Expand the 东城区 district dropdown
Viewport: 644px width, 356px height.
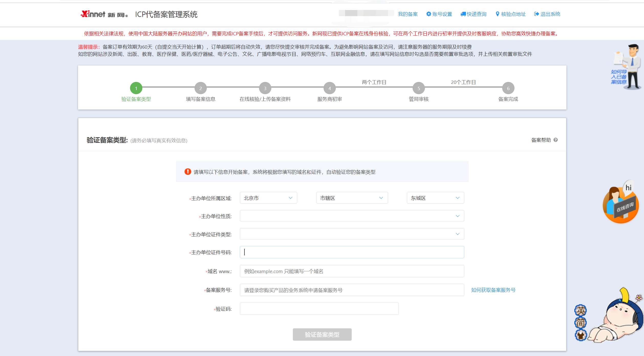click(x=435, y=198)
